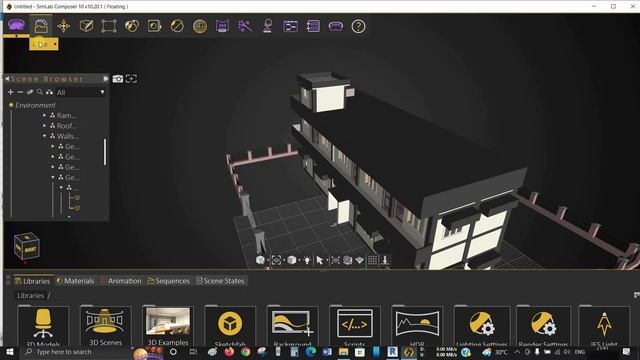Click the right arrow on Scene Browser header
Viewport: 640px width, 360px height.
(105, 78)
